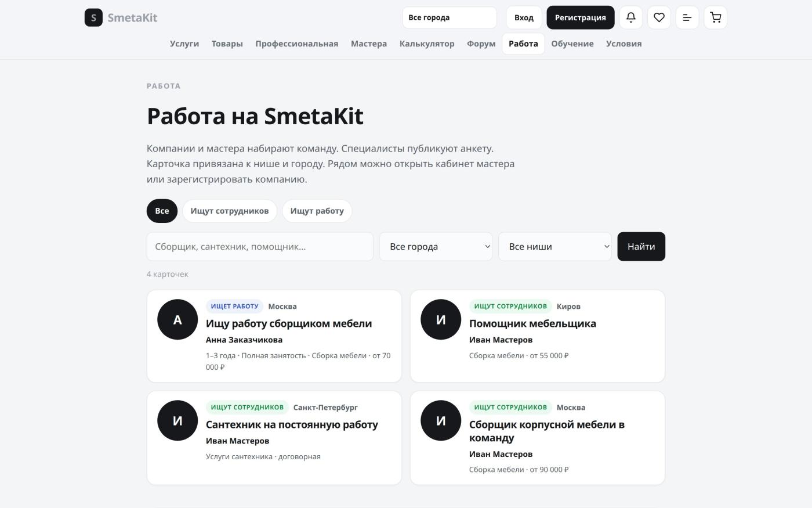Image resolution: width=812 pixels, height=508 pixels.
Task: Click the '4 карточек' count text
Action: 168,274
